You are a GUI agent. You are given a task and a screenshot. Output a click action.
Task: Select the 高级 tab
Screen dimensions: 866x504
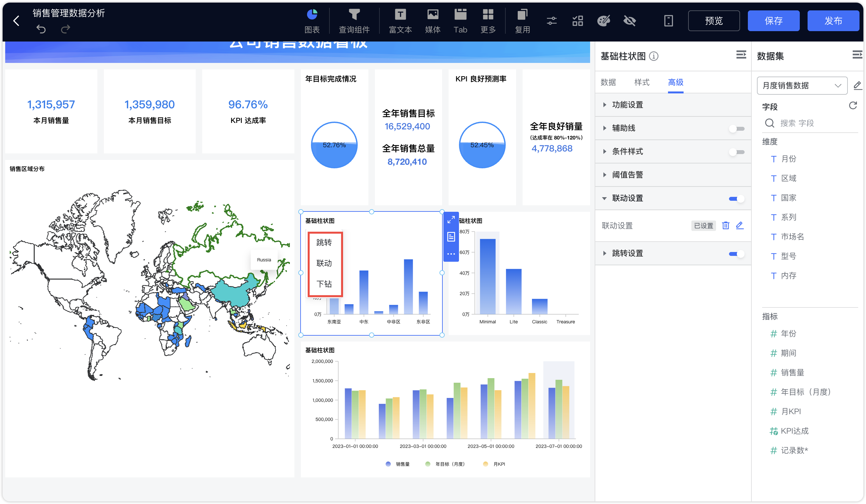(x=675, y=82)
